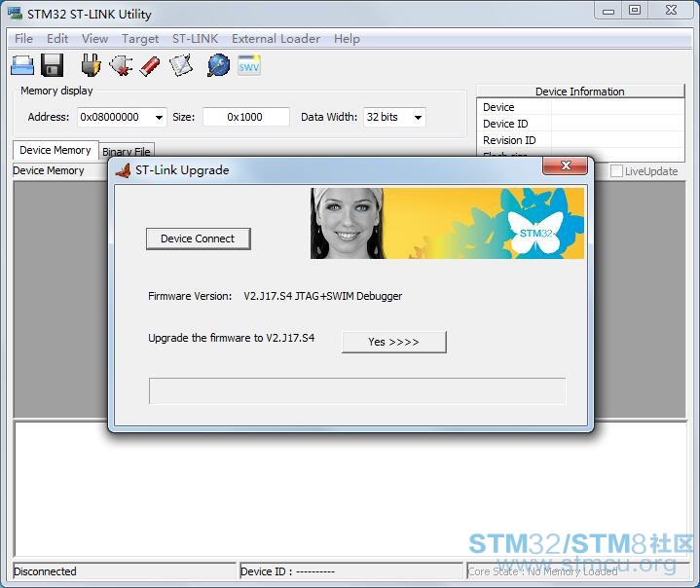
Task: Click the STM32 ST-LINK Utility title icon
Action: pos(15,13)
